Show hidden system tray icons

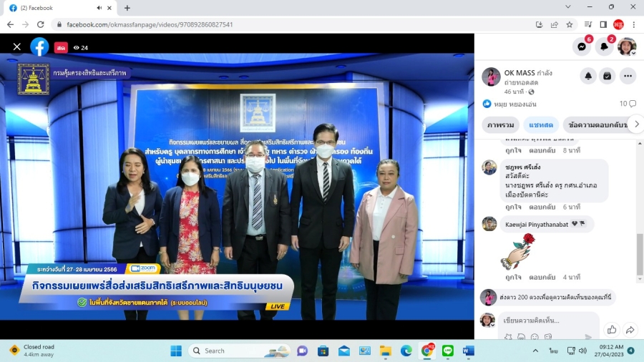tap(535, 351)
